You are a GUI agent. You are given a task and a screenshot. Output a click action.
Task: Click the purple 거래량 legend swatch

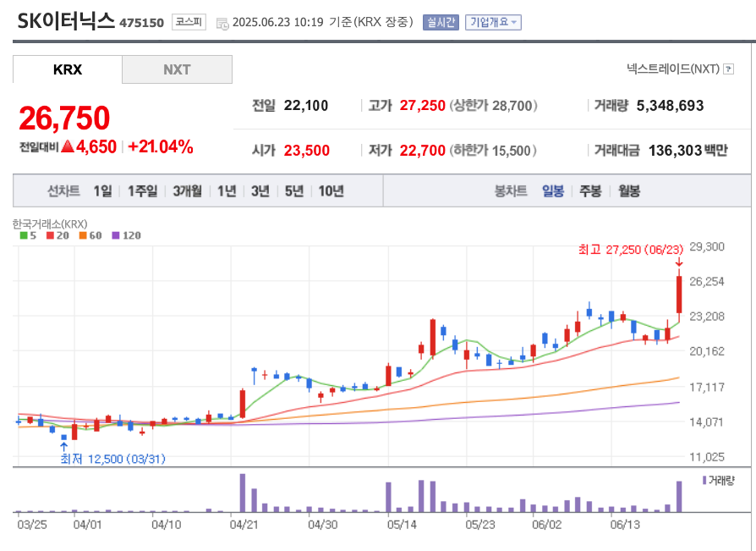click(704, 480)
